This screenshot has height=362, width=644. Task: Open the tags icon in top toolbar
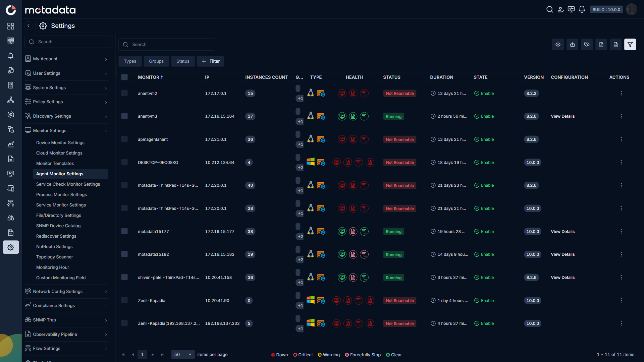click(587, 45)
